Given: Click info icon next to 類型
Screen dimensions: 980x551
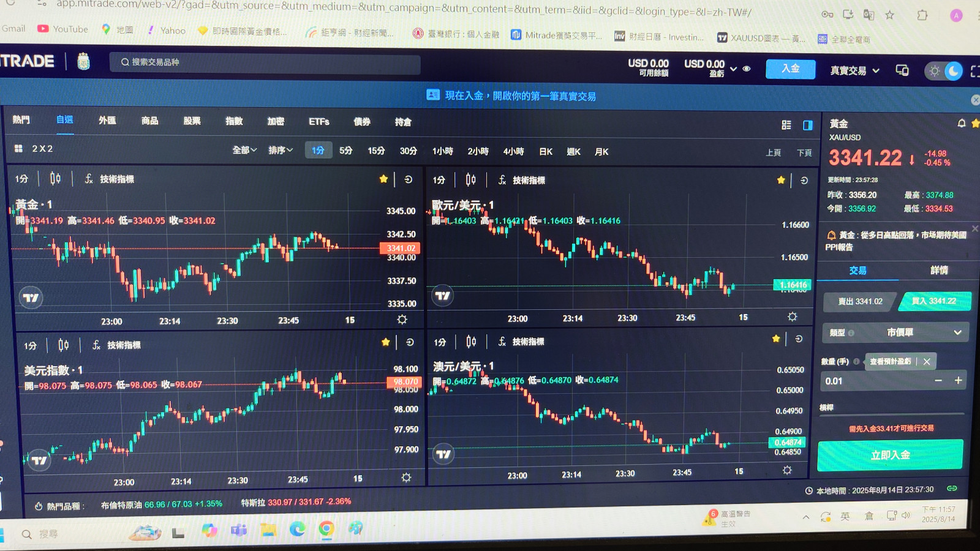Looking at the screenshot, I should coord(851,333).
